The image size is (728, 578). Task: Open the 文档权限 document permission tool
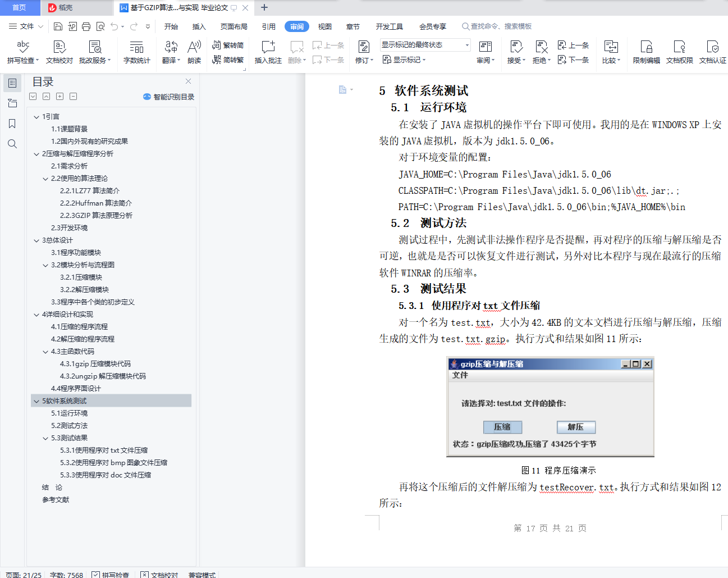click(679, 52)
